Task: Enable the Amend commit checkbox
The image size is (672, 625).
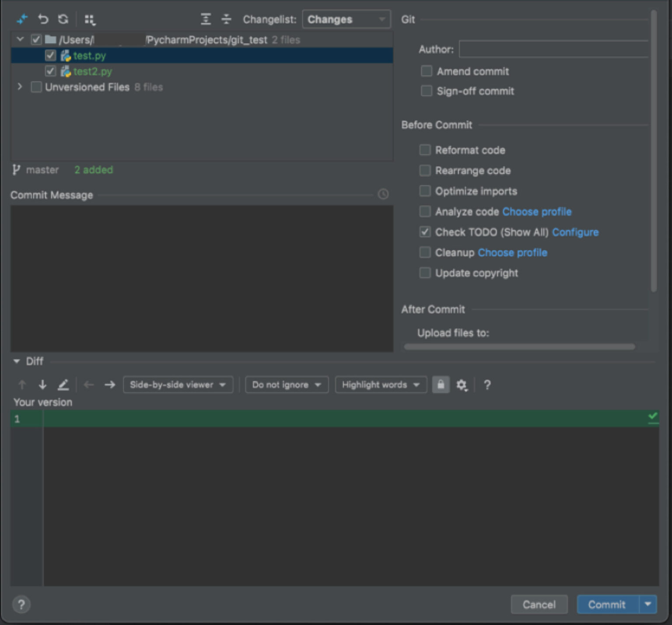Action: tap(426, 71)
